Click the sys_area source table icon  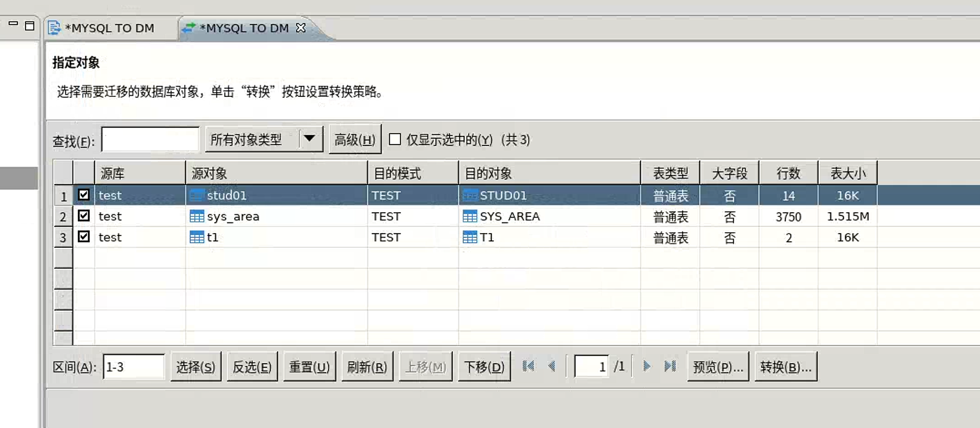[197, 216]
